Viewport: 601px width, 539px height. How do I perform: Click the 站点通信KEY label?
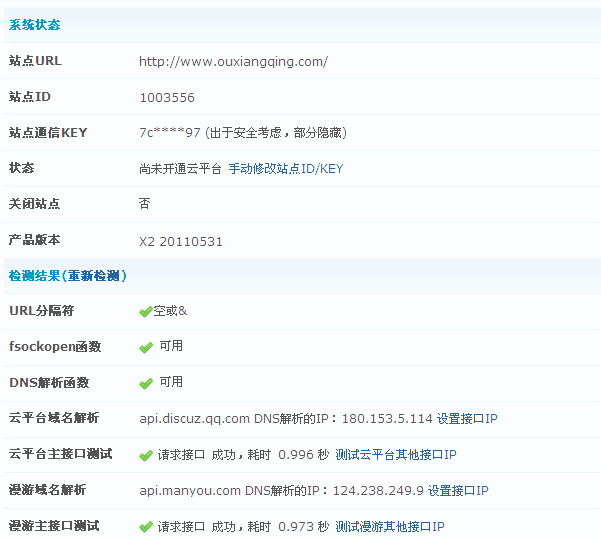click(48, 133)
